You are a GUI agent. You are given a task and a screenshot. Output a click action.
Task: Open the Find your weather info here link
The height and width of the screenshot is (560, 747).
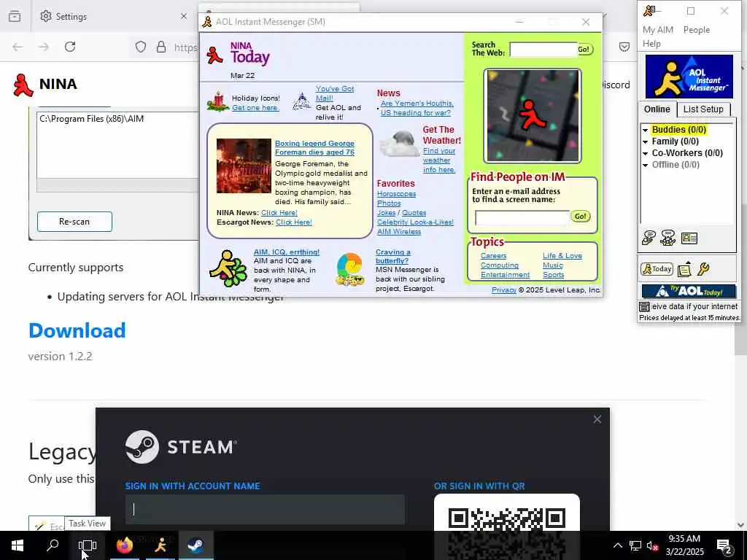[x=438, y=160]
